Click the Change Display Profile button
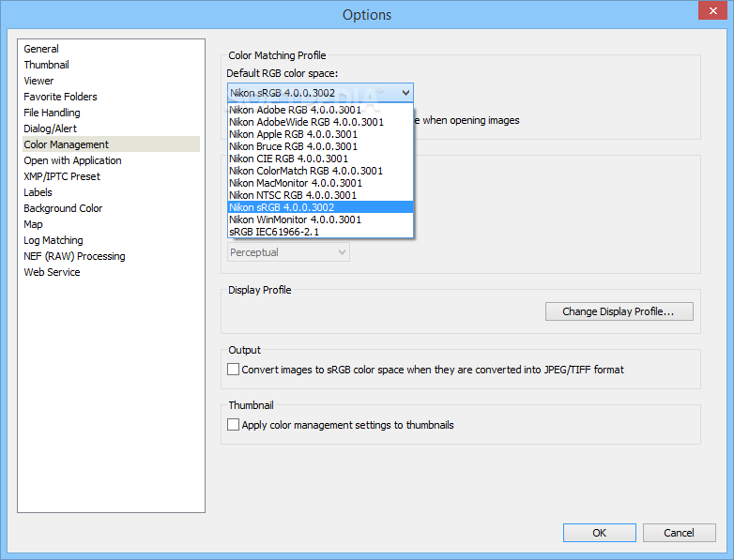The height and width of the screenshot is (560, 734). [x=619, y=311]
